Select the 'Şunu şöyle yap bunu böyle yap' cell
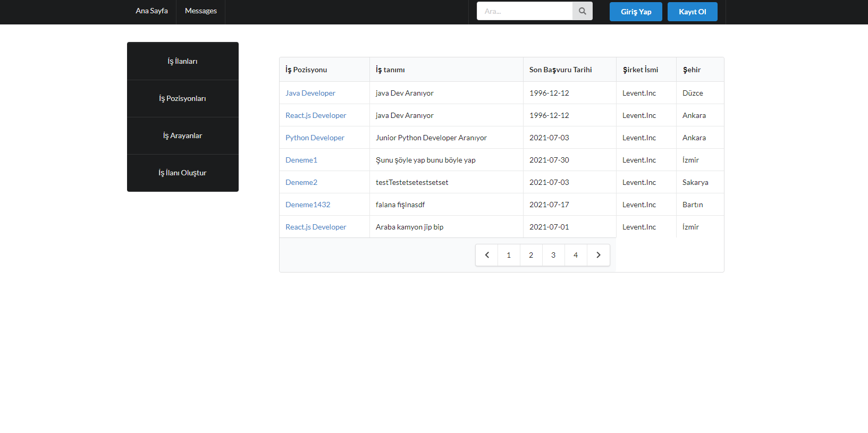Screen dimensions: 868x433 point(446,160)
